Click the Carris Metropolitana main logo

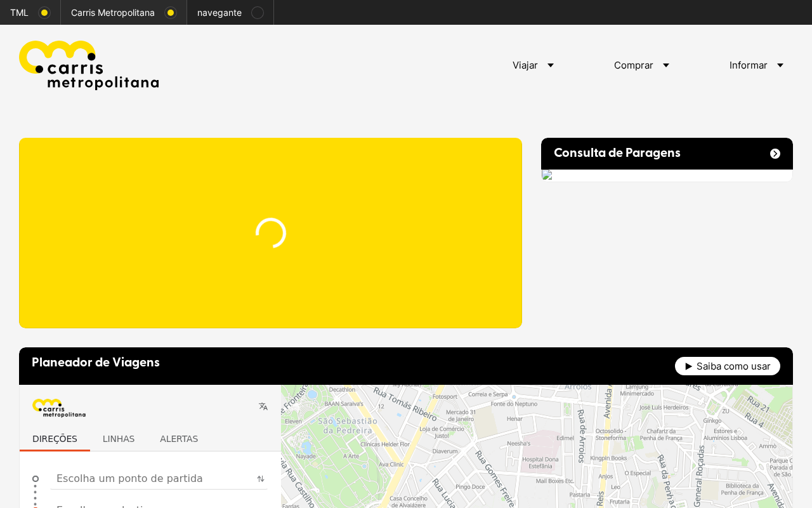89,65
